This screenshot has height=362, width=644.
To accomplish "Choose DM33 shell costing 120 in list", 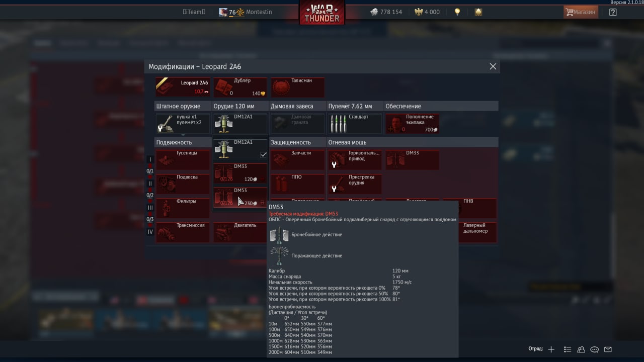I will coord(240,172).
